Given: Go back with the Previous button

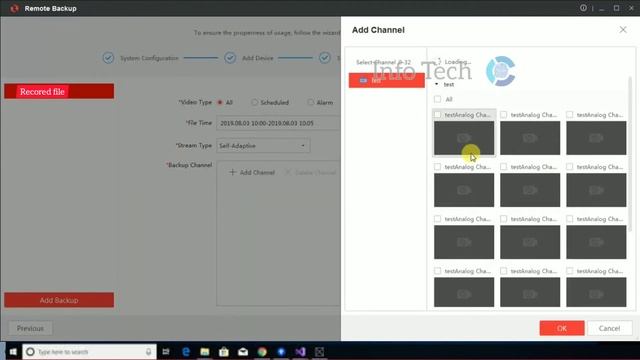Looking at the screenshot, I should [30, 329].
